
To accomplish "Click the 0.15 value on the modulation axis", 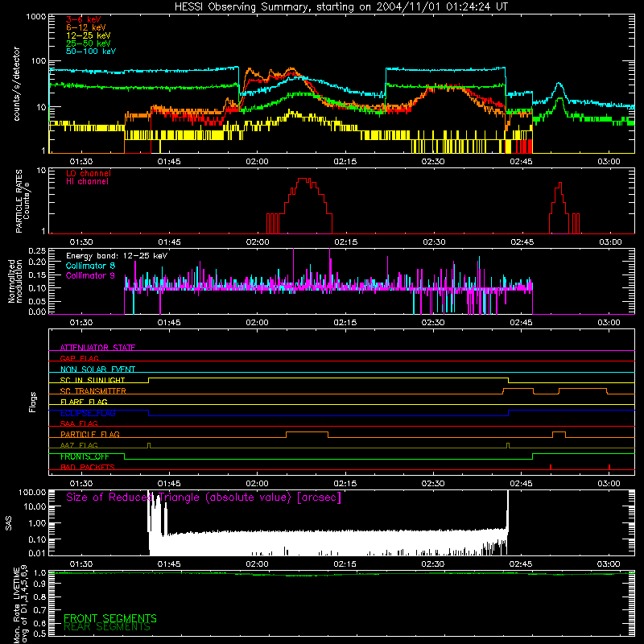I will [x=37, y=275].
